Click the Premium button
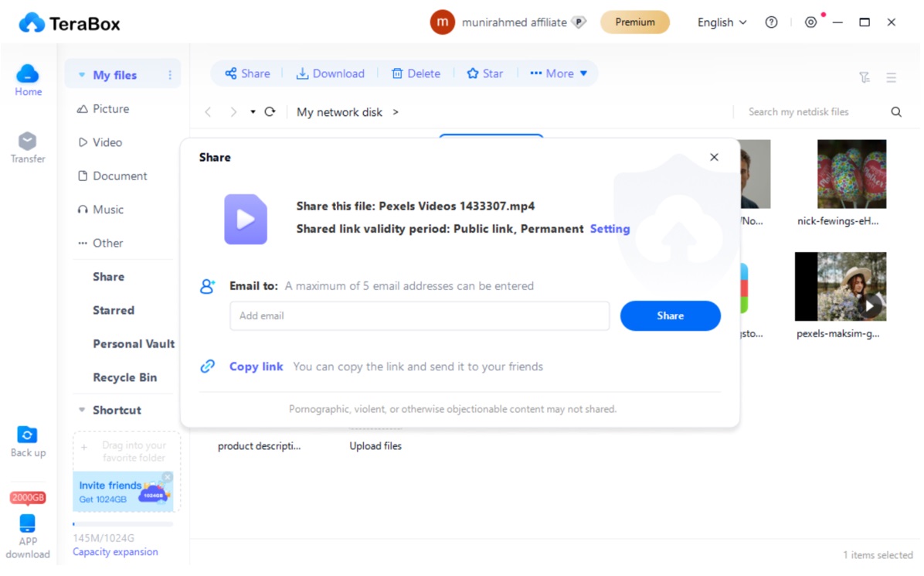 coord(634,22)
